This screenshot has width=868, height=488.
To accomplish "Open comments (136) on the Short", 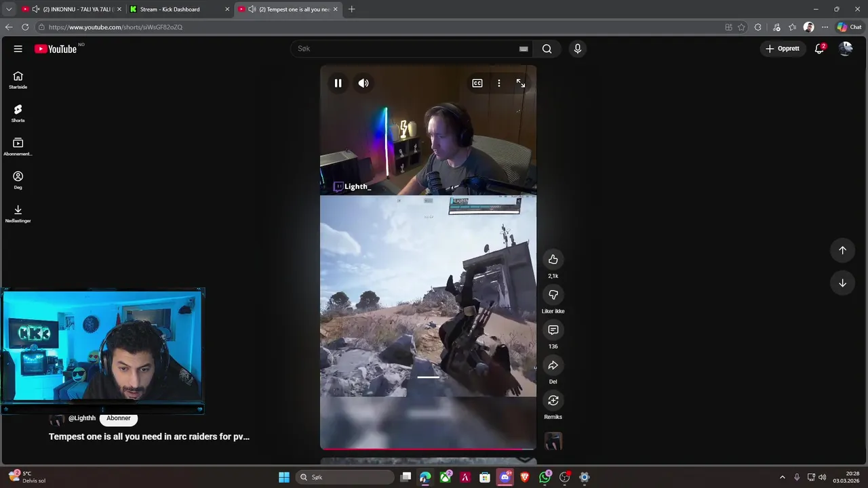I will pyautogui.click(x=553, y=330).
